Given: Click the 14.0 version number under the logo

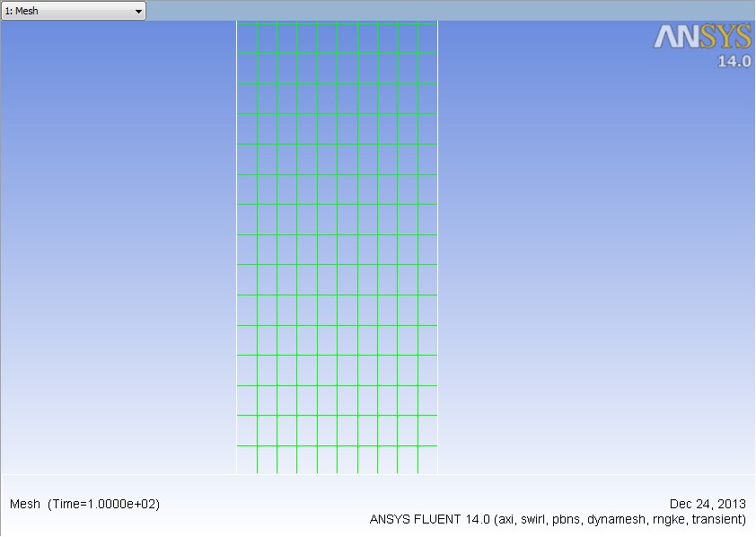Looking at the screenshot, I should tap(733, 62).
